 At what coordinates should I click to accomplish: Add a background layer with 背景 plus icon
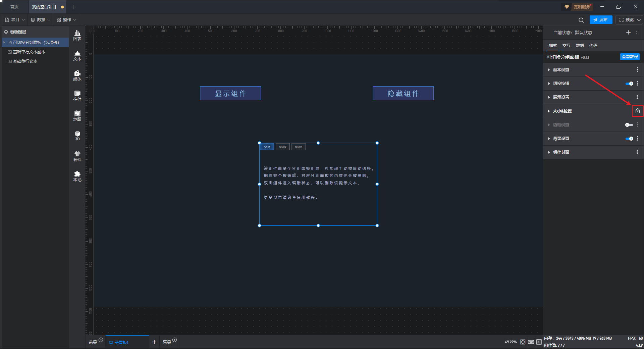pos(174,340)
